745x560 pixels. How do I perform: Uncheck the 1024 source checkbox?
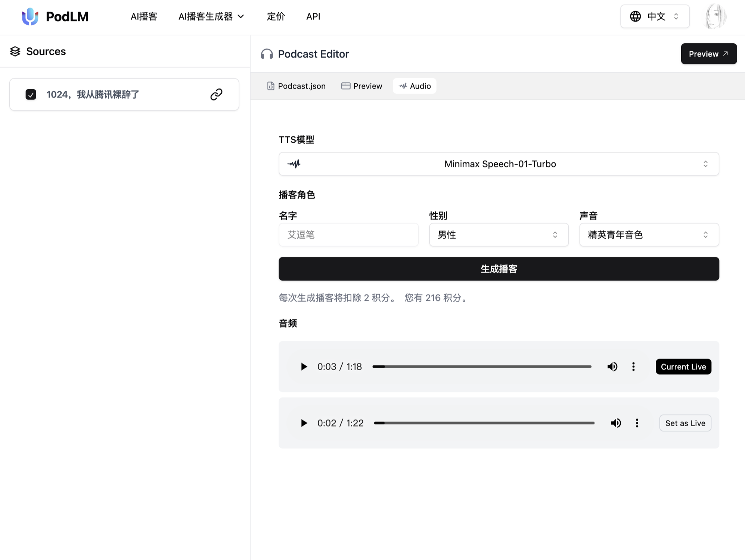click(31, 95)
